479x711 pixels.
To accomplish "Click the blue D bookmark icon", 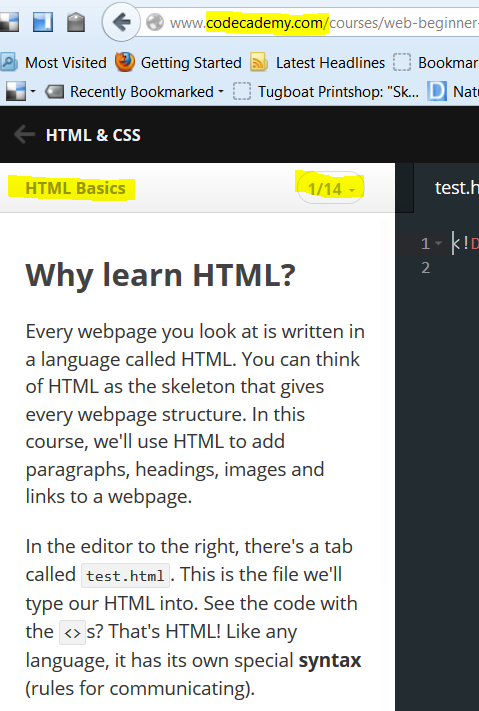I will tap(437, 91).
